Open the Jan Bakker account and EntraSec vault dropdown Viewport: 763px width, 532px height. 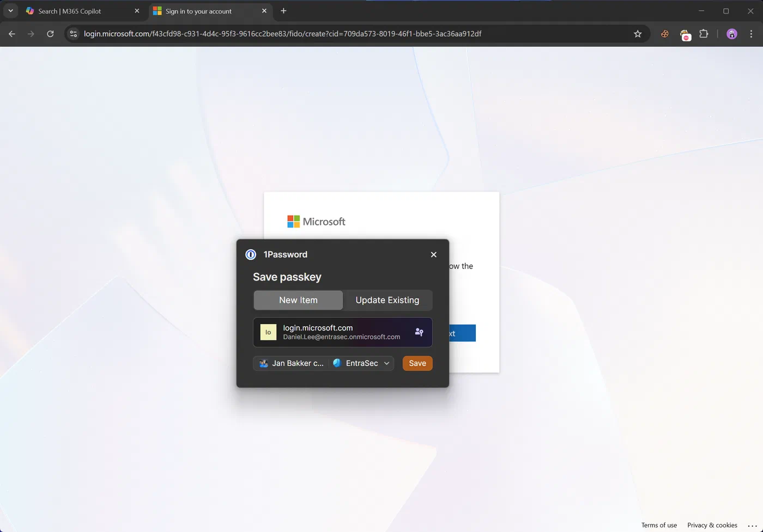(324, 363)
